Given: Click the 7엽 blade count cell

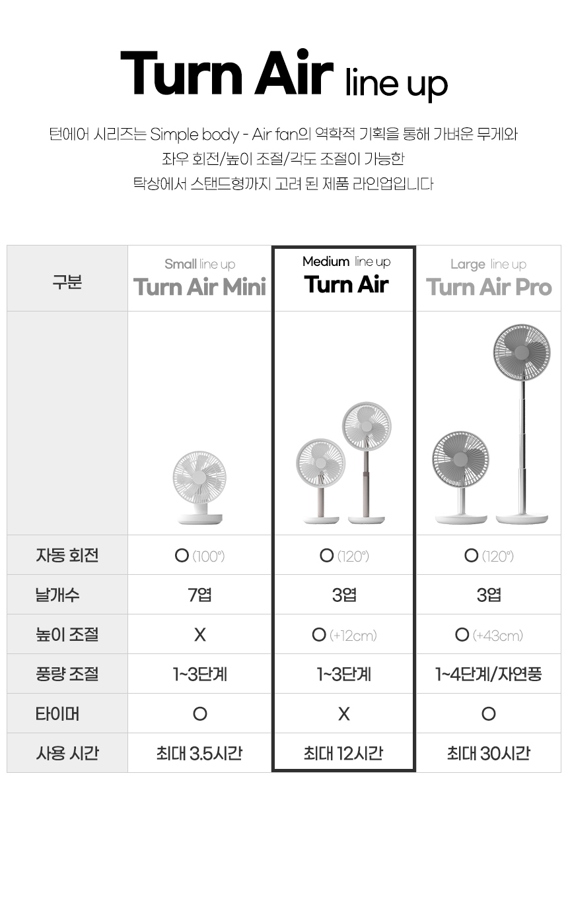Looking at the screenshot, I should tap(199, 595).
